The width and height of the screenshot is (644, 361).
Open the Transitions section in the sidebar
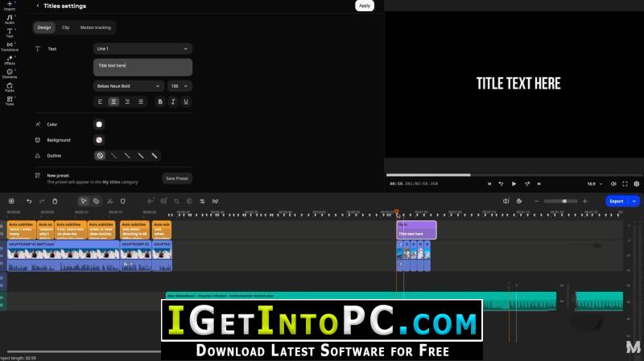(10, 47)
